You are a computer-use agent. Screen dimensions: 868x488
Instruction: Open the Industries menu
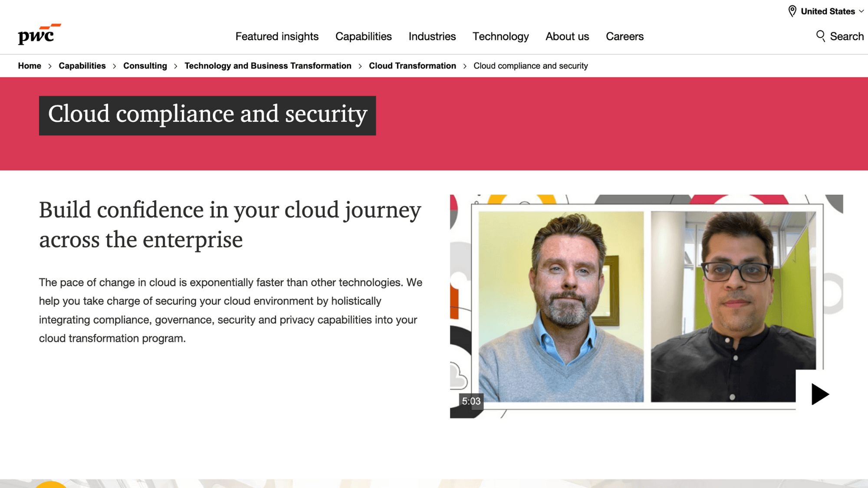tap(432, 36)
